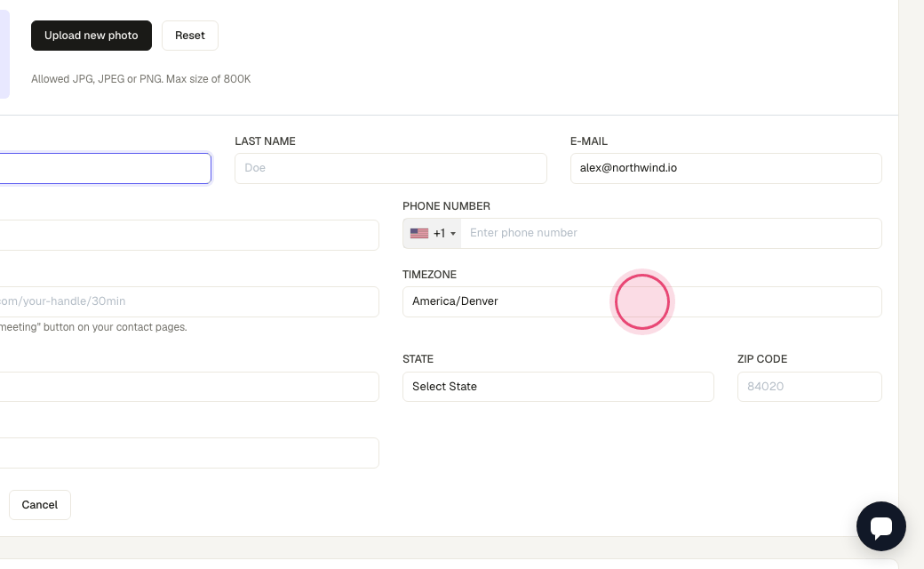The height and width of the screenshot is (569, 924).
Task: Open the chat support bubble
Action: point(881,526)
